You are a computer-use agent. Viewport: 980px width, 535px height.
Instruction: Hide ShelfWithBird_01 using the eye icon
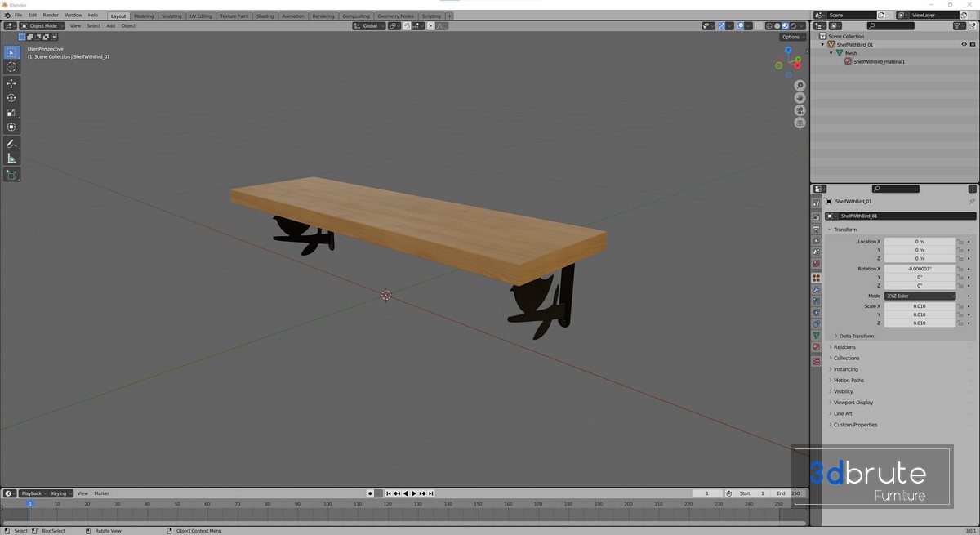[x=964, y=44]
